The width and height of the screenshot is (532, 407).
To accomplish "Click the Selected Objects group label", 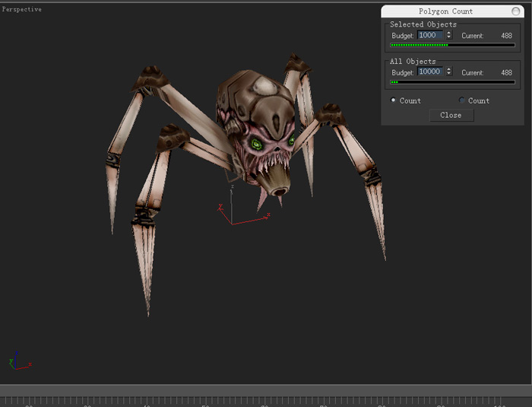I will pos(423,24).
